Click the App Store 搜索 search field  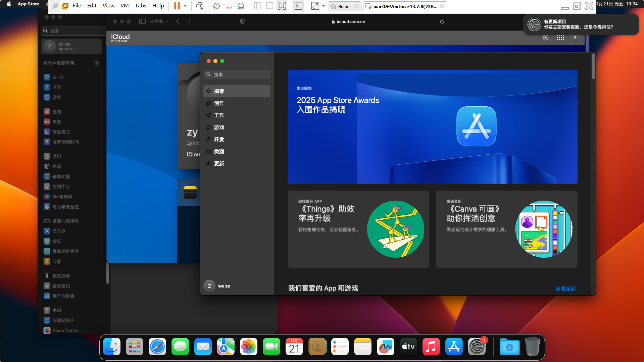(x=237, y=74)
